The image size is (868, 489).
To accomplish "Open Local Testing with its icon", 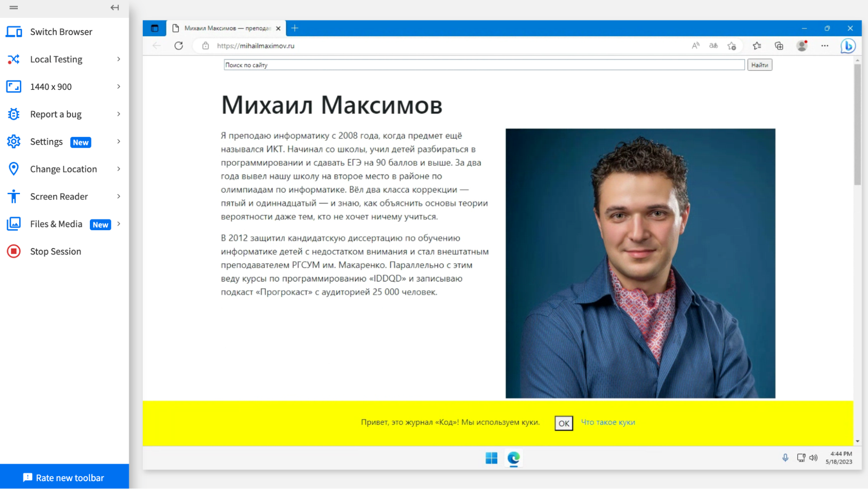I will 13,59.
